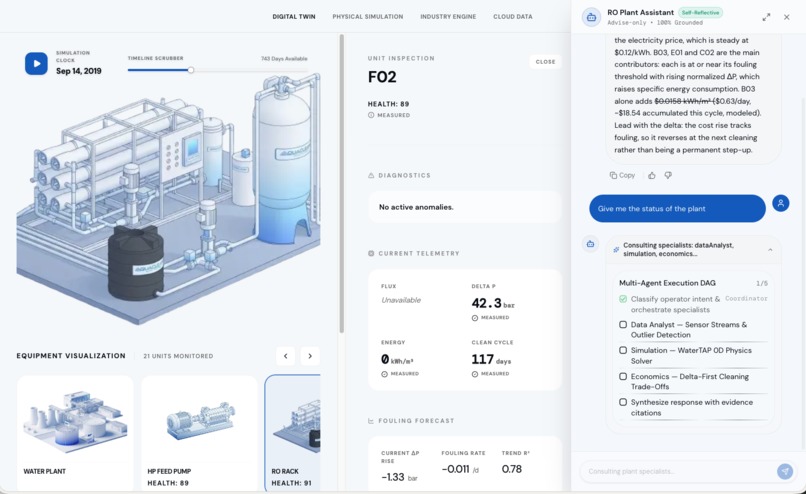Image resolution: width=806 pixels, height=494 pixels.
Task: Click the Energy measured info icon
Action: [x=384, y=374]
